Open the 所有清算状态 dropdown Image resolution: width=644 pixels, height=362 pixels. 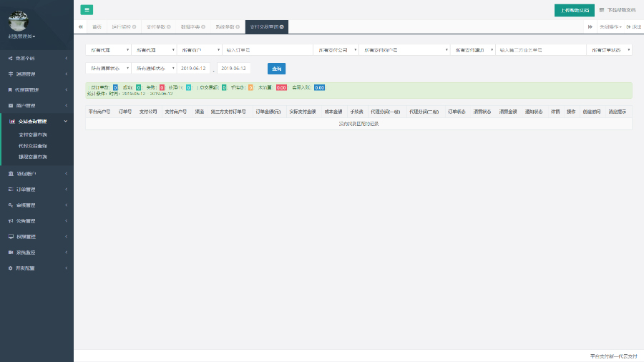coord(108,69)
